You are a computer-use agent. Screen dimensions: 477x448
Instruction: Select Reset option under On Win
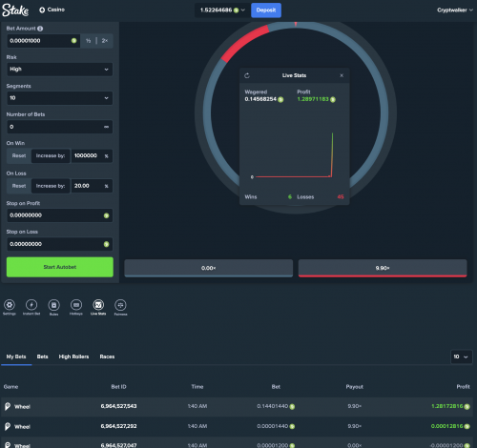click(x=19, y=155)
